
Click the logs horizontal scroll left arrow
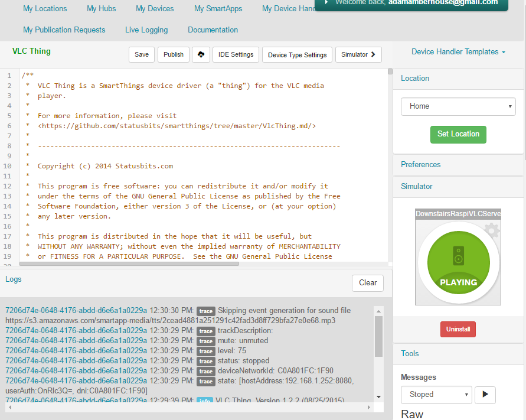click(10, 407)
